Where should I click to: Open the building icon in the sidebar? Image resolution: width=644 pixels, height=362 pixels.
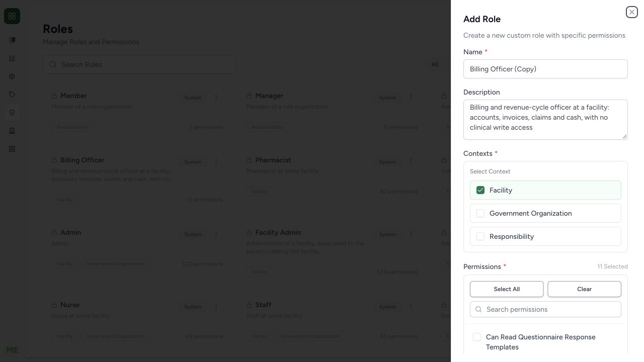point(12,131)
